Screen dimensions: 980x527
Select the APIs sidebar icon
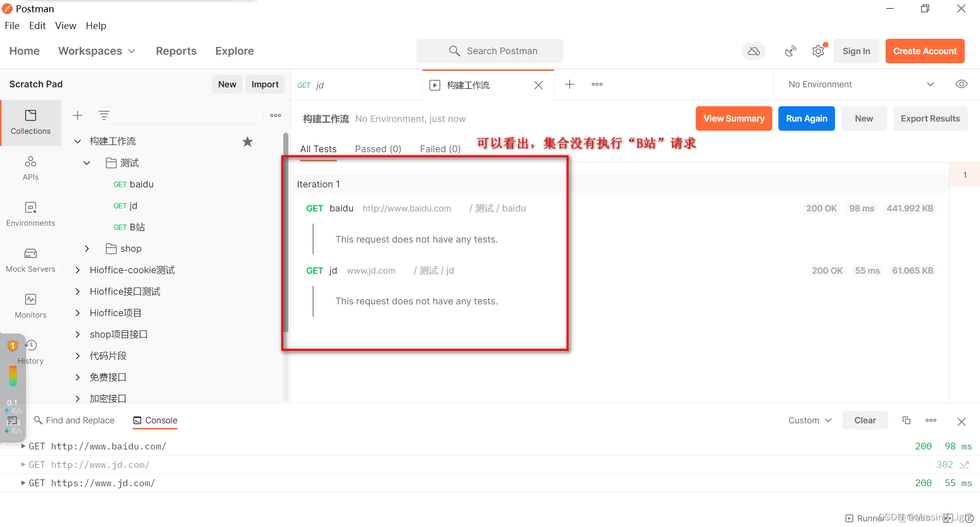[30, 167]
